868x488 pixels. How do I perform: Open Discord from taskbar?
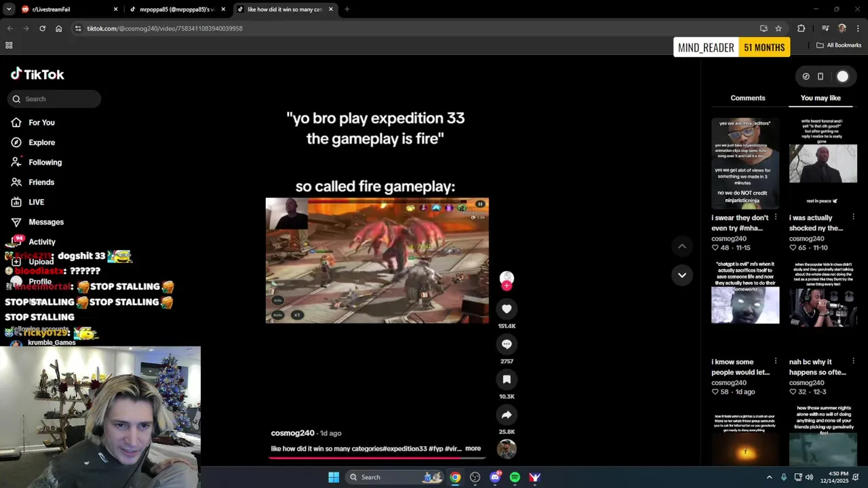[495, 477]
